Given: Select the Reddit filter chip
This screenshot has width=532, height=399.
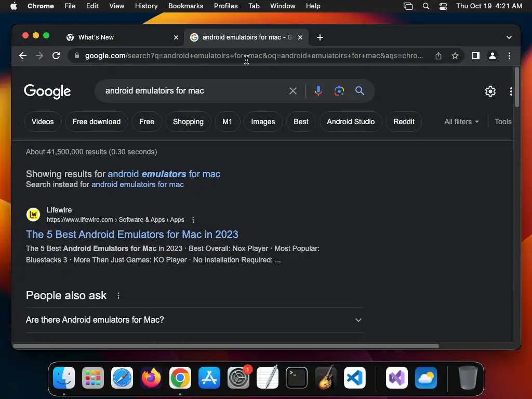Looking at the screenshot, I should point(404,122).
